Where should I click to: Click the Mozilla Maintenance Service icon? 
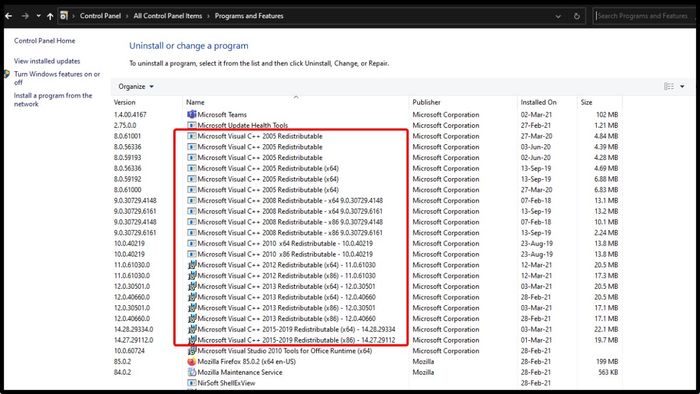click(x=192, y=372)
